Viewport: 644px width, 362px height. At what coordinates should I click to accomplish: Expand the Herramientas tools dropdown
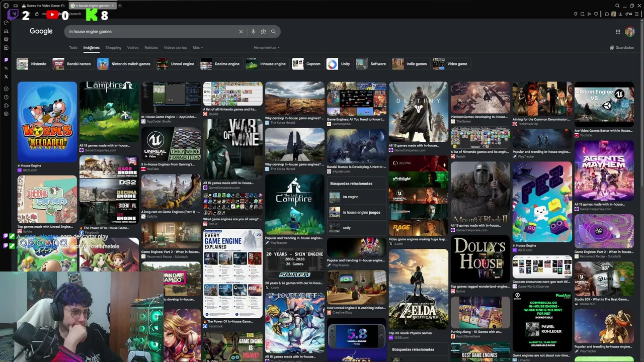pos(267,48)
